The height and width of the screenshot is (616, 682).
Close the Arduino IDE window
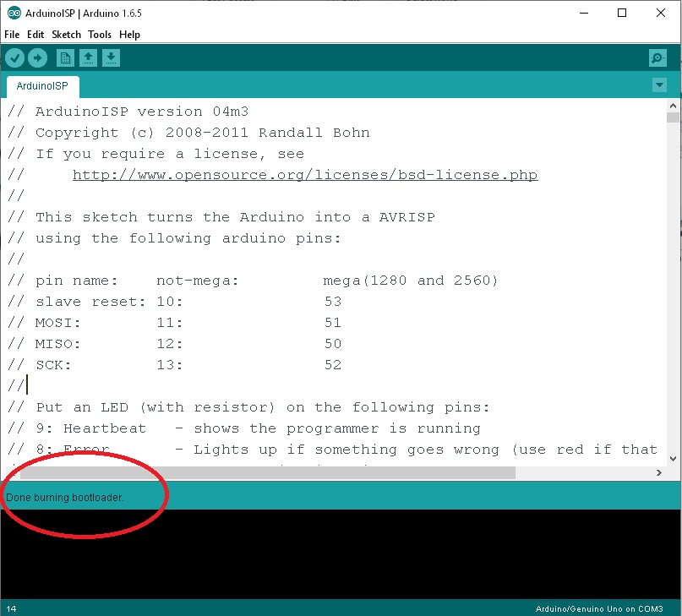pos(661,13)
